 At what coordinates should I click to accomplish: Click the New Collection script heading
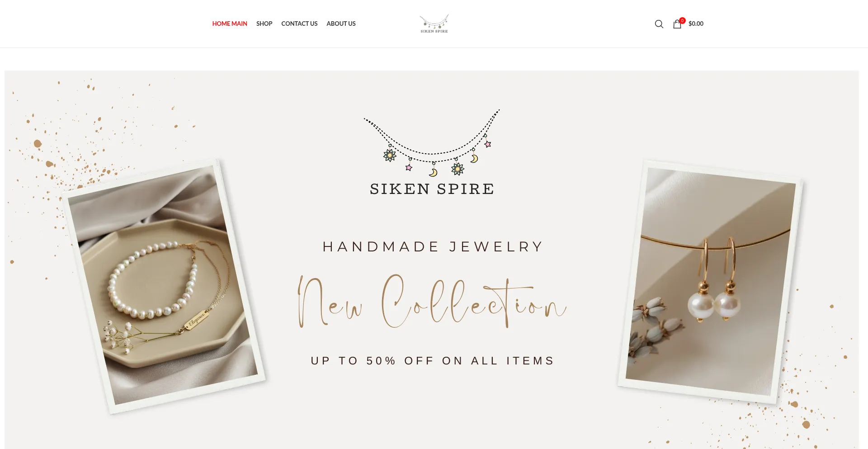[432, 301]
